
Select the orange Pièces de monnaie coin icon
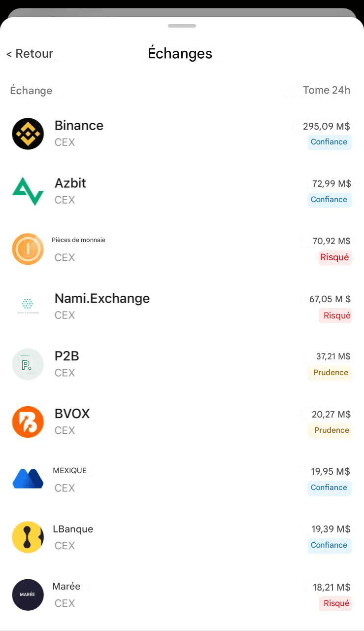(x=28, y=249)
